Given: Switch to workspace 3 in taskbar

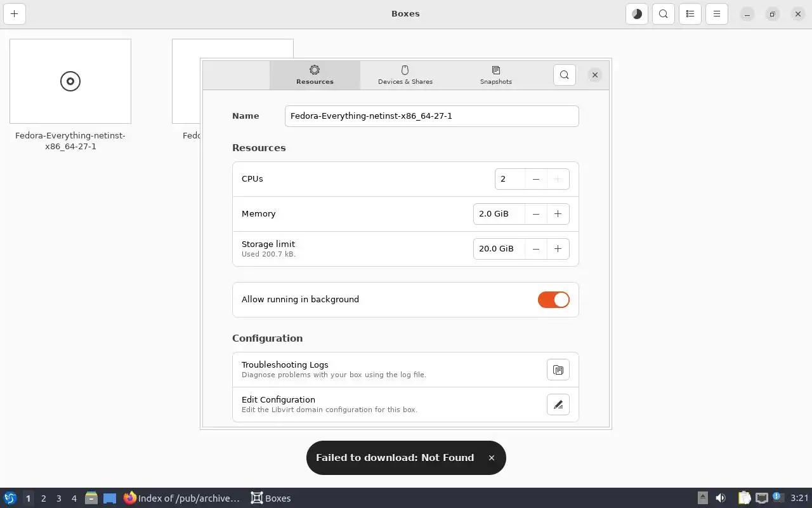Looking at the screenshot, I should point(58,498).
